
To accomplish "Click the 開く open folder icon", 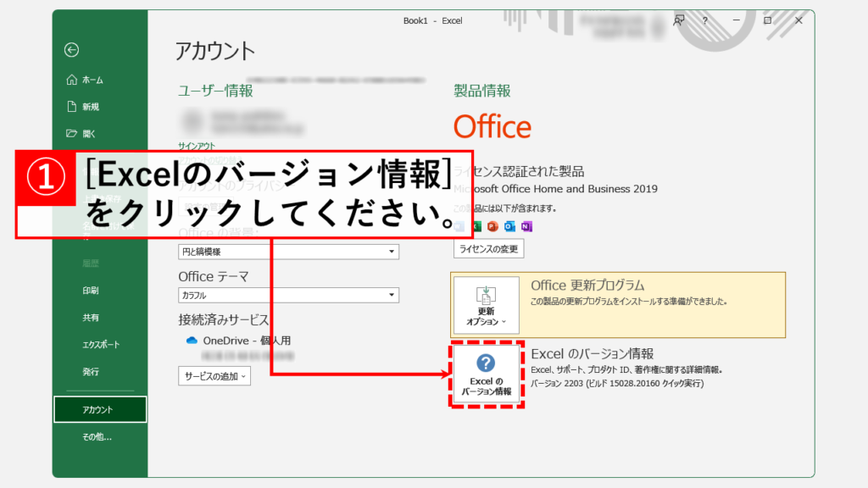I will 72,133.
